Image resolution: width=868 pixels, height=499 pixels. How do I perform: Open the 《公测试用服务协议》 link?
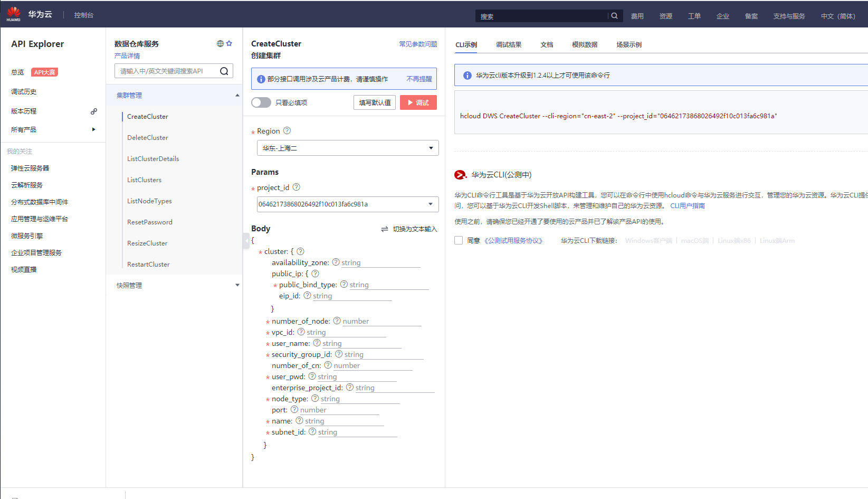click(x=513, y=241)
